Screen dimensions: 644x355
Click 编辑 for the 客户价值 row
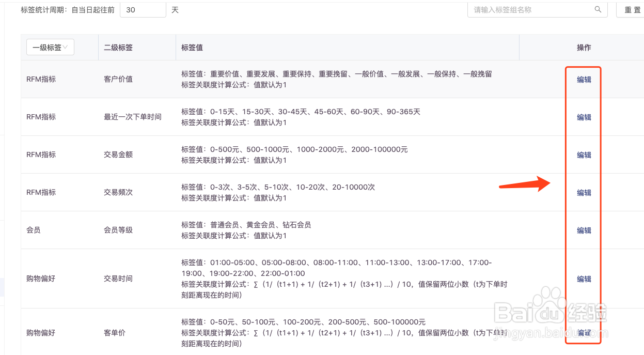[x=583, y=80]
